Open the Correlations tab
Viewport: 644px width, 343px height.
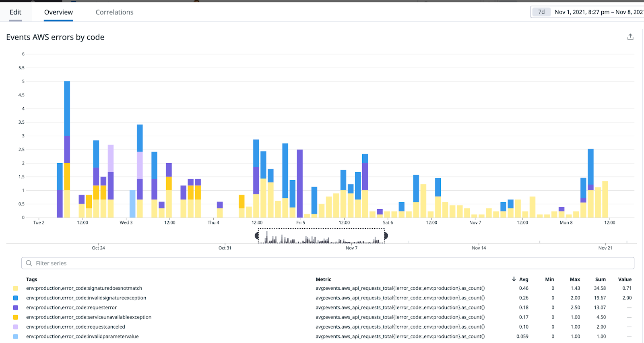(x=114, y=12)
